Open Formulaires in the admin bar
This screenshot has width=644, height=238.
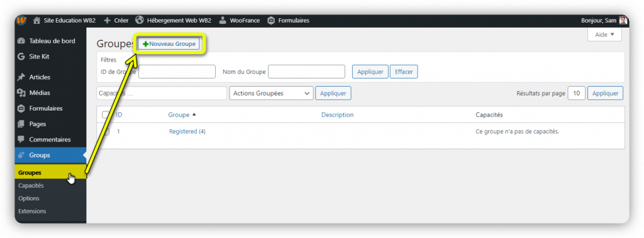click(294, 21)
